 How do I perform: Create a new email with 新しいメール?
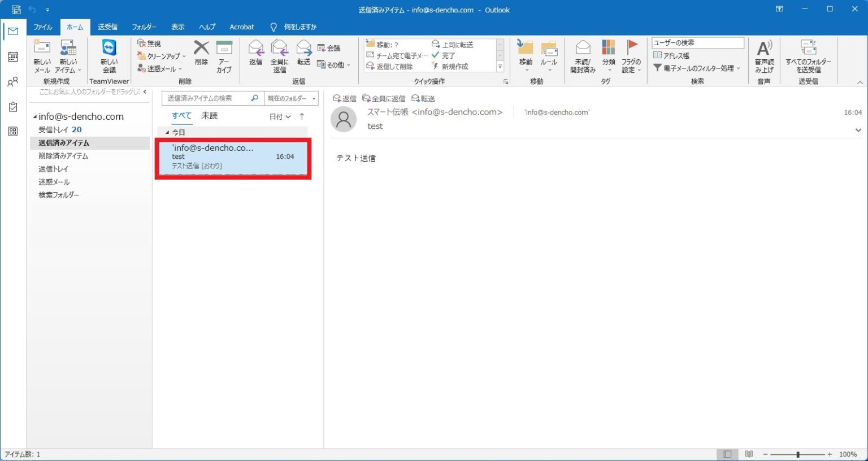[x=41, y=56]
